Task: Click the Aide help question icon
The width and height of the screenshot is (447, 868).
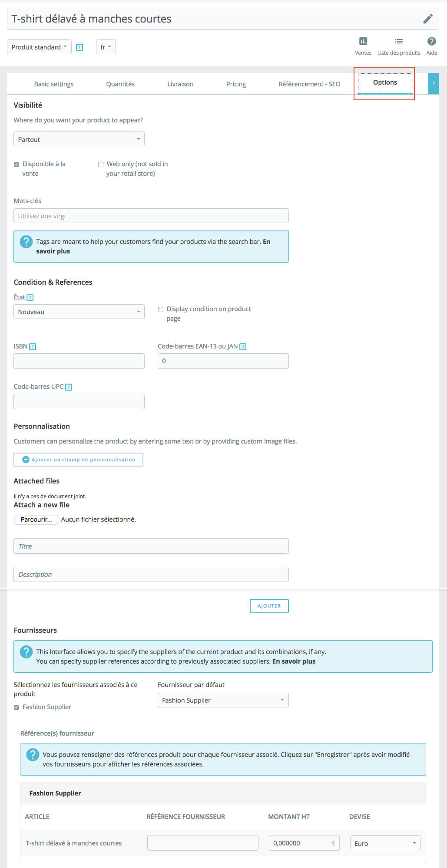Action: tap(431, 42)
